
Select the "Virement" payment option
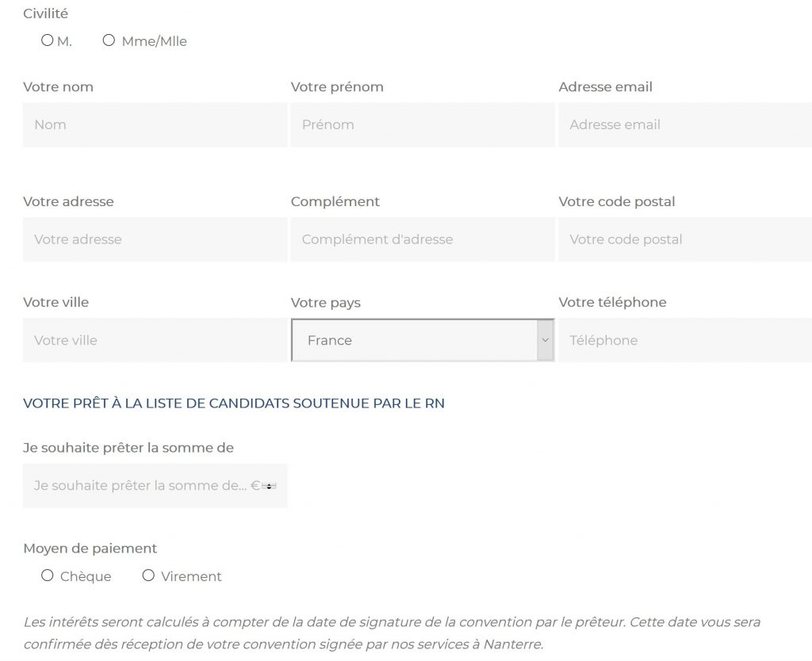tap(147, 575)
